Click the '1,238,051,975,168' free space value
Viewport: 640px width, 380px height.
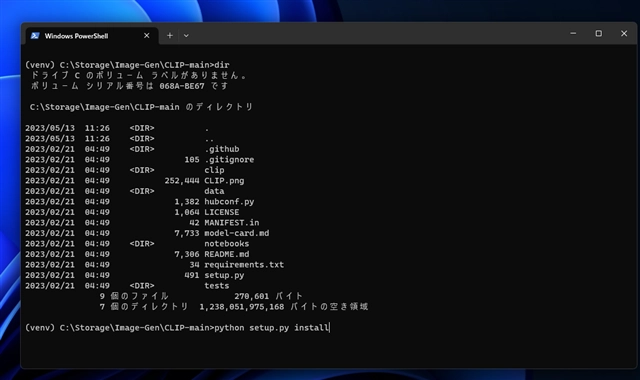click(x=242, y=307)
